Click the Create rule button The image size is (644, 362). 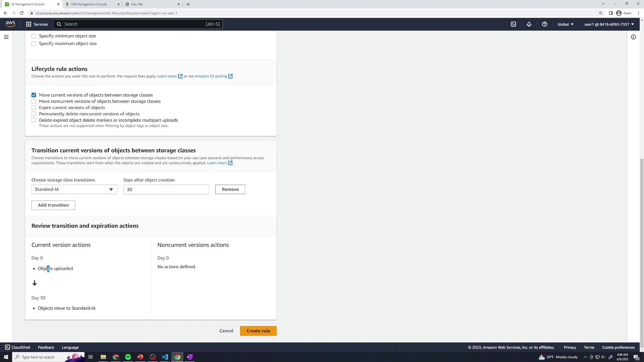click(x=258, y=331)
